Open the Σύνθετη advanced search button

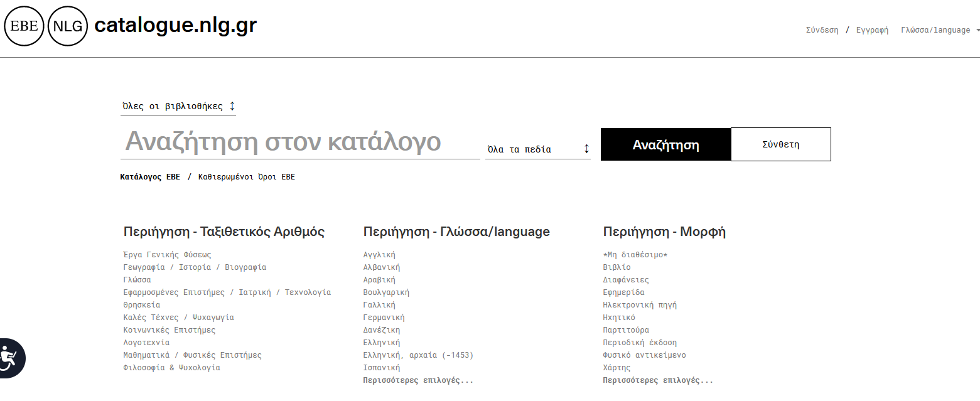[x=781, y=144]
